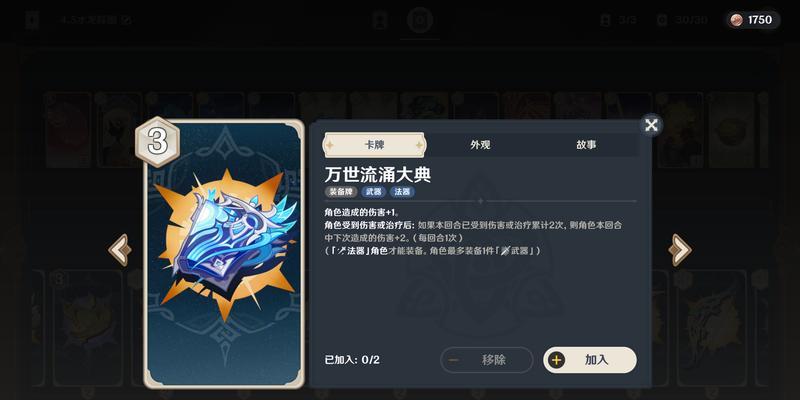This screenshot has width=800, height=400.
Task: Close the card detail panel with X
Action: coord(651,125)
